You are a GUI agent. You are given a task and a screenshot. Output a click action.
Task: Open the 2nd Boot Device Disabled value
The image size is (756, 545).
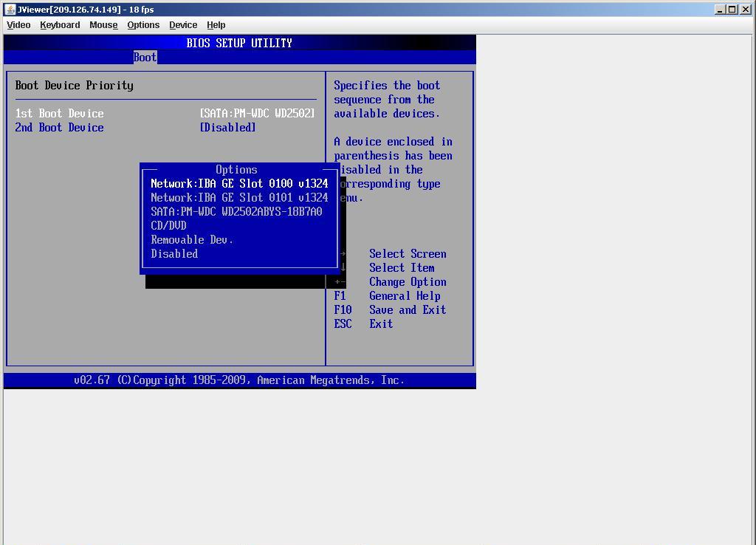[x=227, y=127]
